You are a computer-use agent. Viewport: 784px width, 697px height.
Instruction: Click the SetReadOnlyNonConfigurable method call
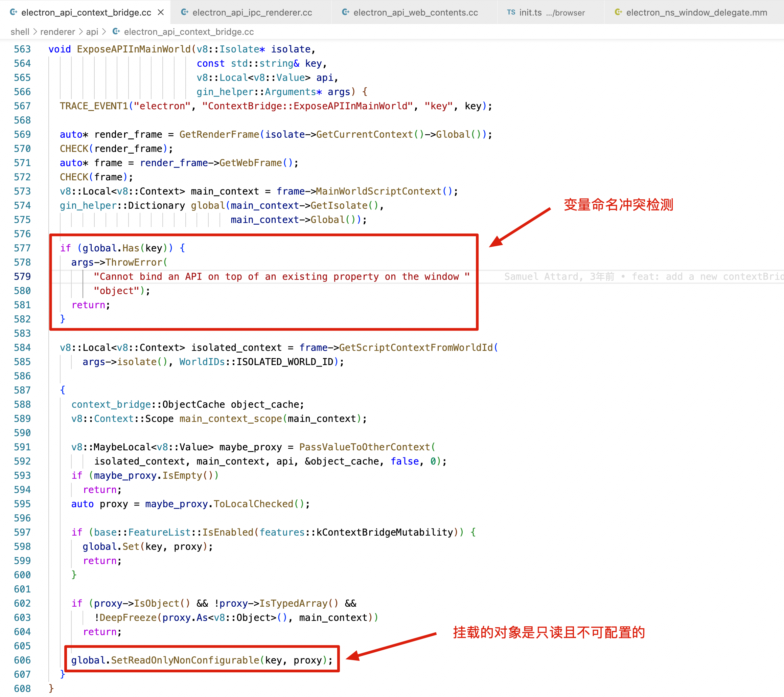point(185,660)
